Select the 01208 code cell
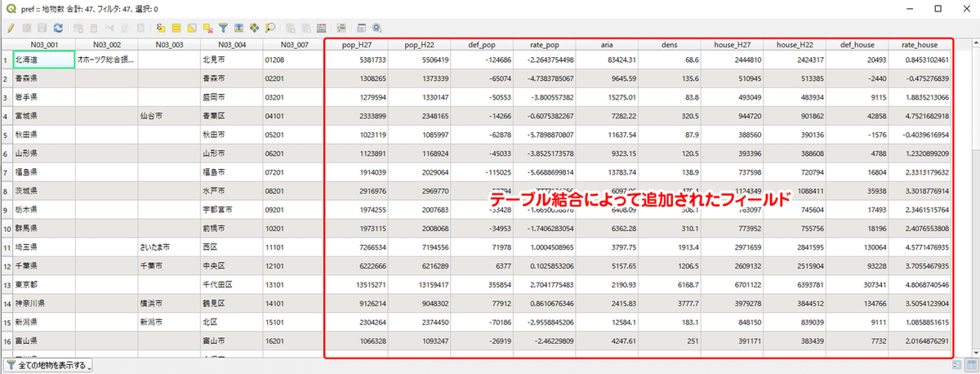Image resolution: width=980 pixels, height=374 pixels. pyautogui.click(x=293, y=60)
